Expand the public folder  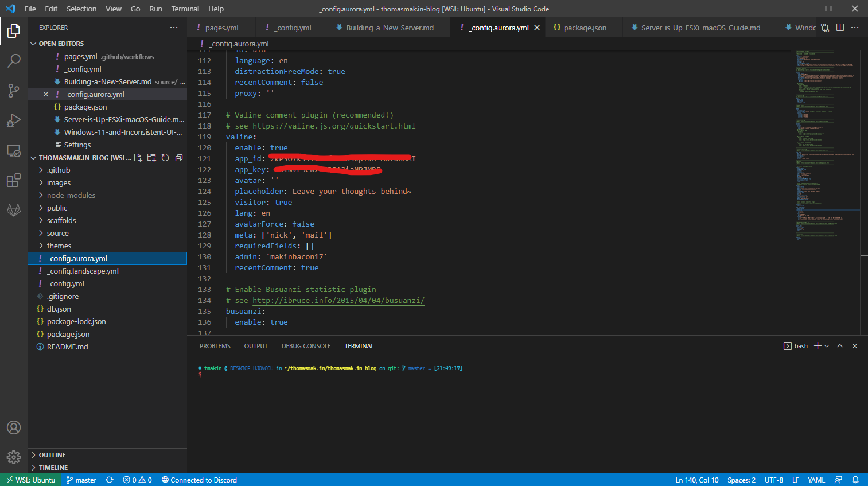click(x=107, y=208)
